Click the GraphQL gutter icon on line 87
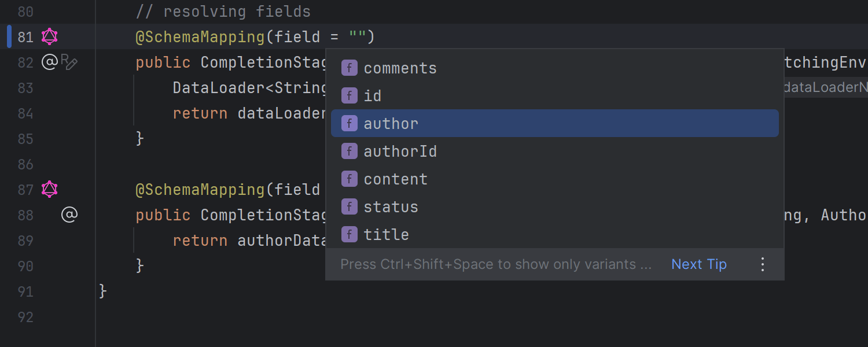The width and height of the screenshot is (868, 347). 50,189
